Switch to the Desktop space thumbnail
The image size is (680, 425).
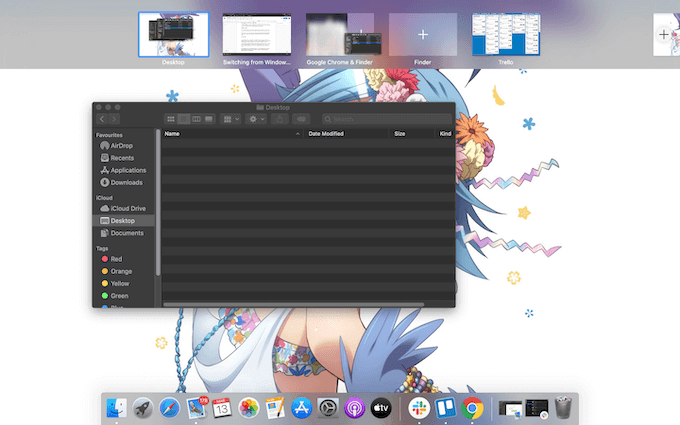coord(173,35)
